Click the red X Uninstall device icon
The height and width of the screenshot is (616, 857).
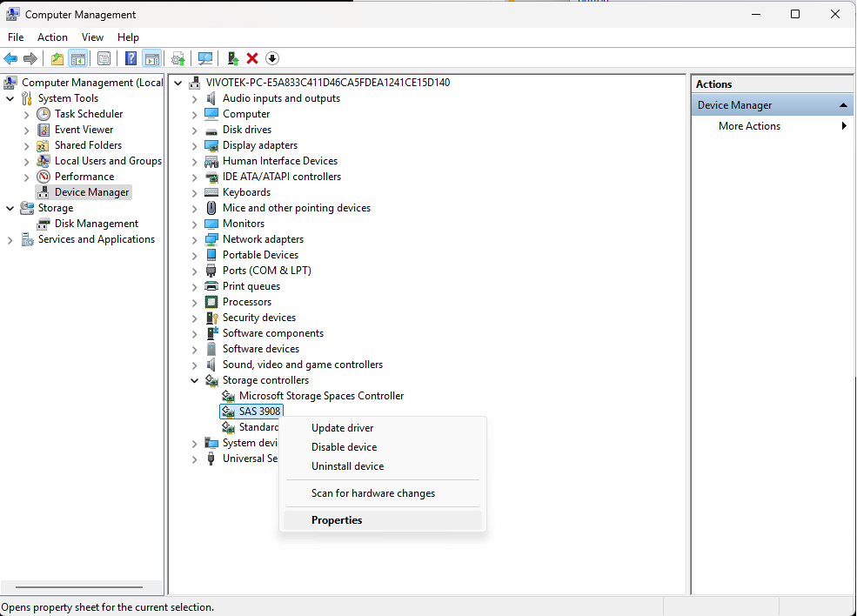[x=252, y=58]
